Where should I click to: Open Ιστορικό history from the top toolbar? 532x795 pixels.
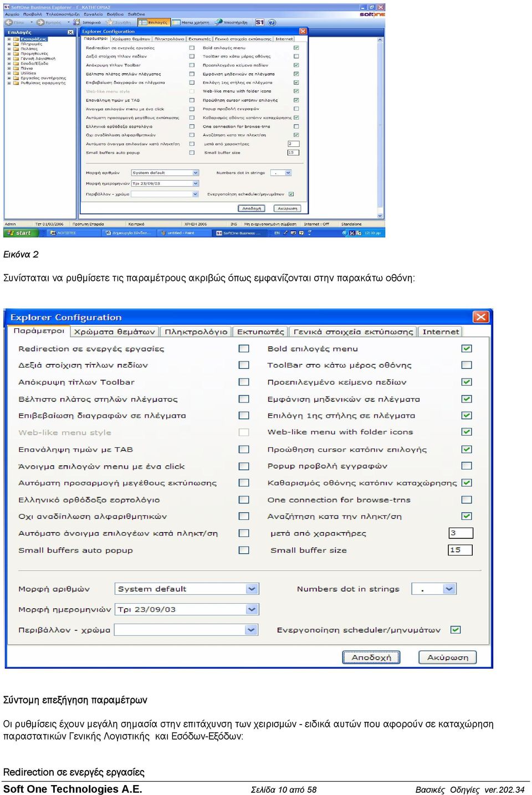[88, 22]
